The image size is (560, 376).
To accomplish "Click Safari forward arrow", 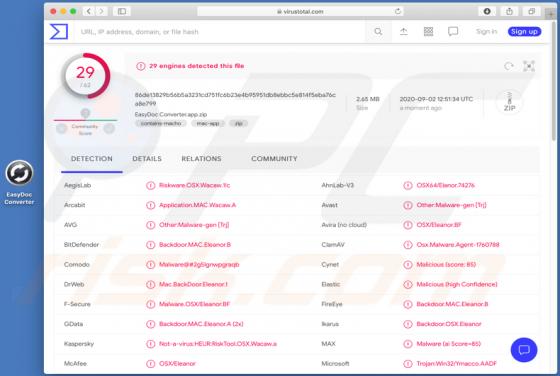I will (x=101, y=11).
